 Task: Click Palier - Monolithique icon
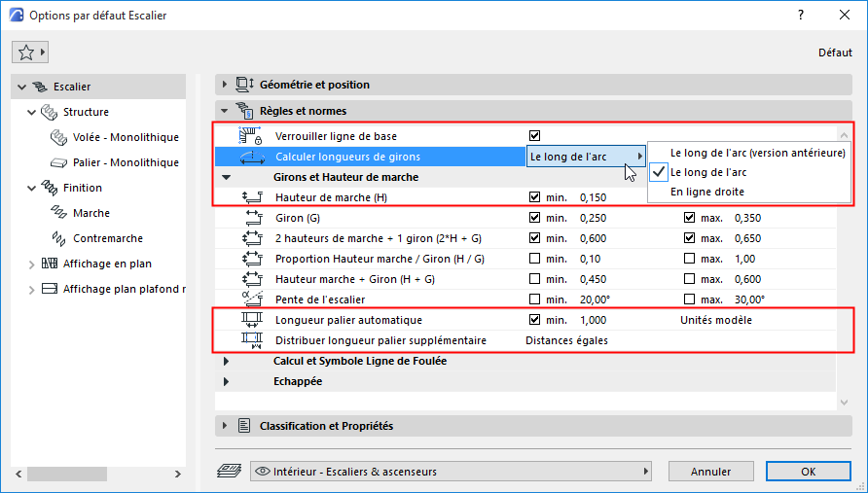pos(59,162)
